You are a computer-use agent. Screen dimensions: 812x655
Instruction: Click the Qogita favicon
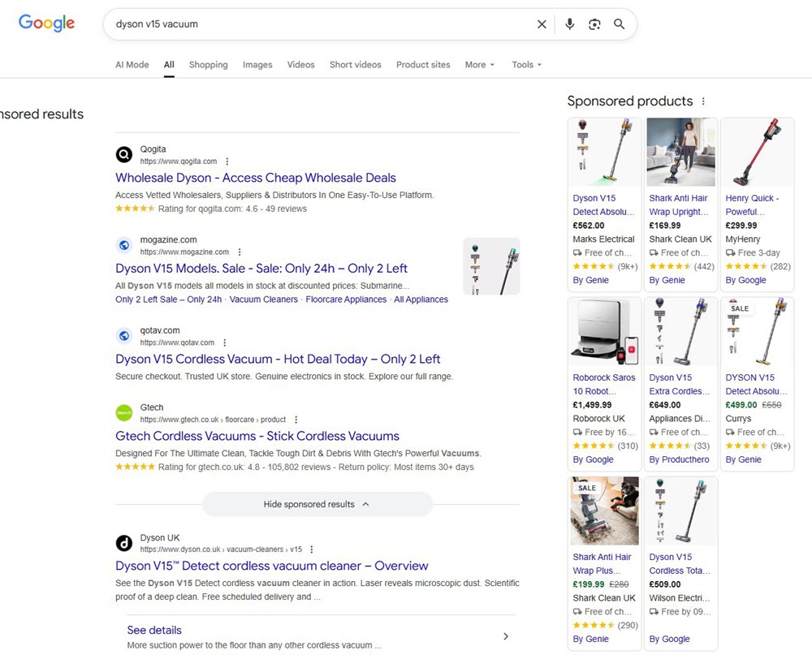123,154
